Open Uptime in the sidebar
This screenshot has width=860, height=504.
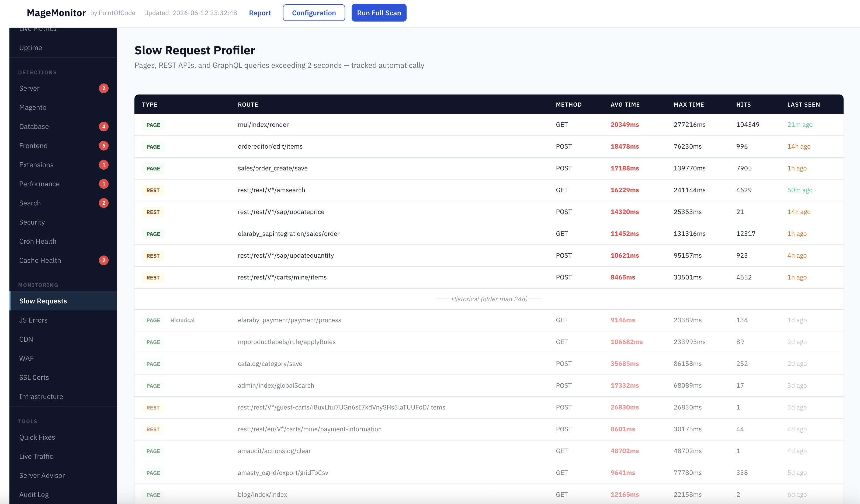[64, 48]
